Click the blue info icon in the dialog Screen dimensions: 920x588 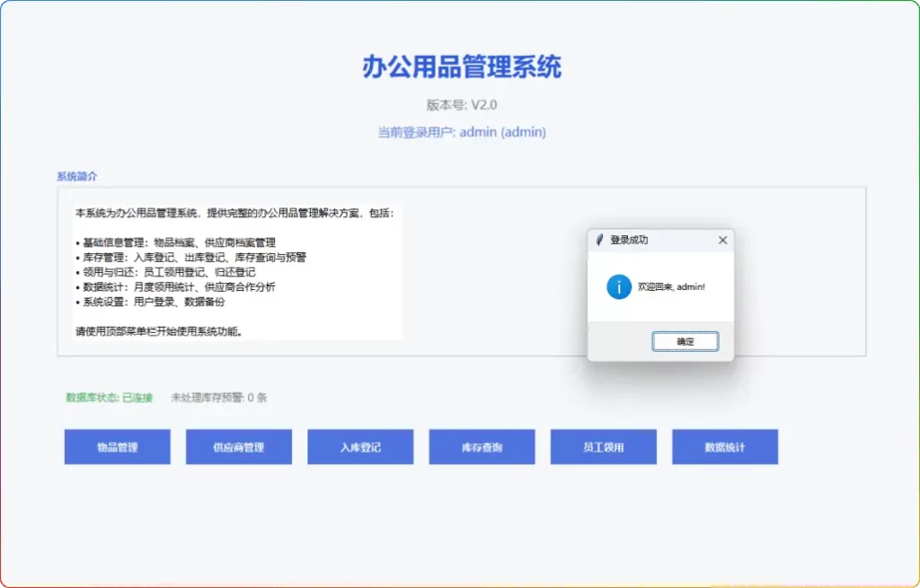coord(618,286)
